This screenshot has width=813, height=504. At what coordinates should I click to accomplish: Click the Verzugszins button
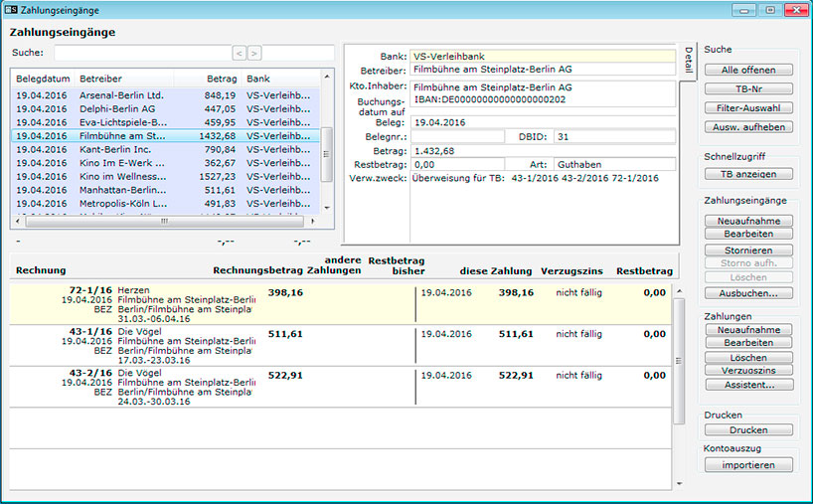749,371
